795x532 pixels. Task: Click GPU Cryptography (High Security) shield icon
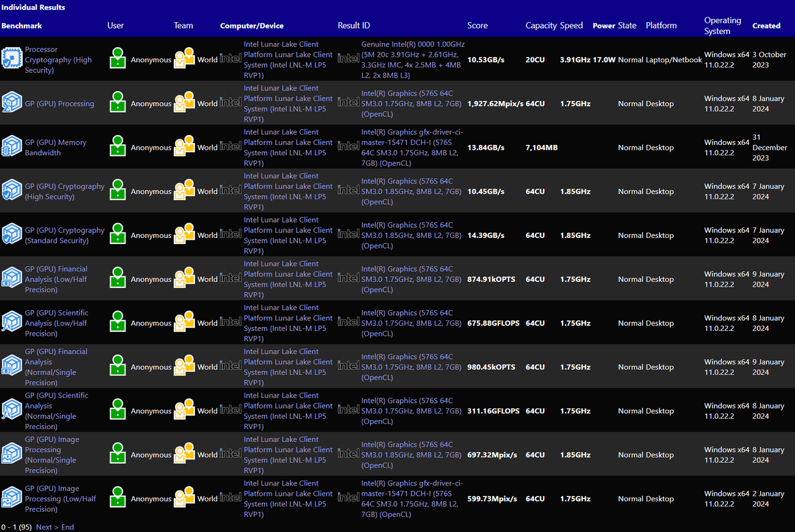click(12, 191)
